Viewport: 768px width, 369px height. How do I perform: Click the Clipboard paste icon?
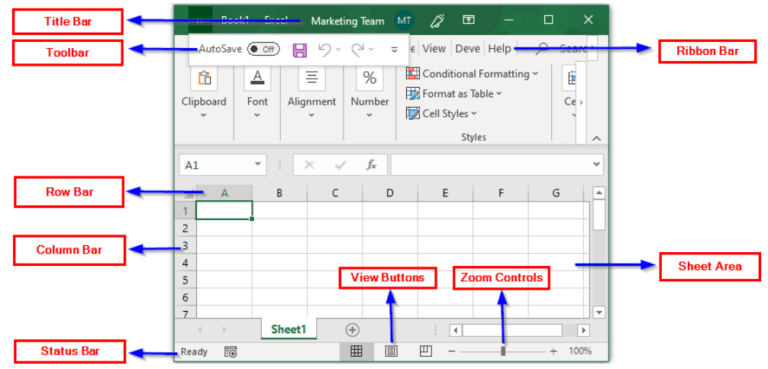click(x=204, y=78)
